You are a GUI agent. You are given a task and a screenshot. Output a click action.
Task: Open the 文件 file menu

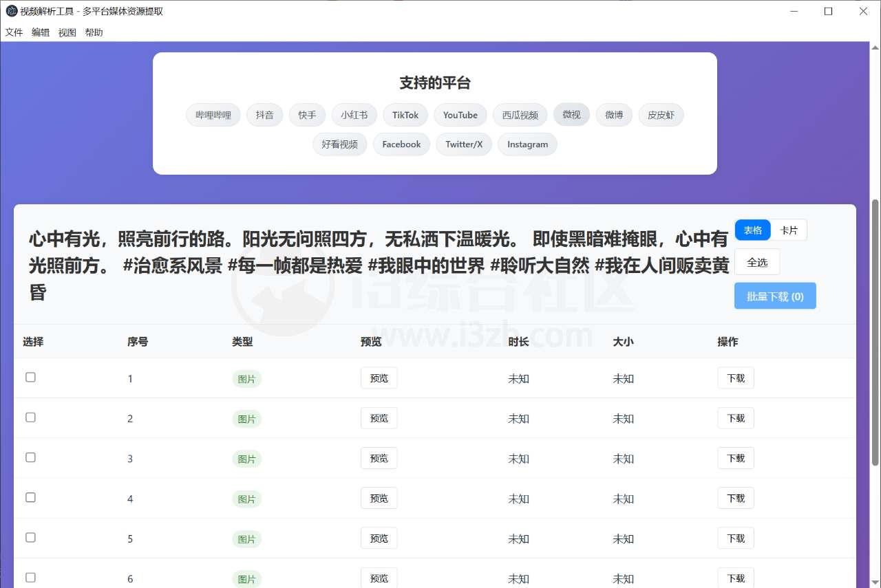14,32
